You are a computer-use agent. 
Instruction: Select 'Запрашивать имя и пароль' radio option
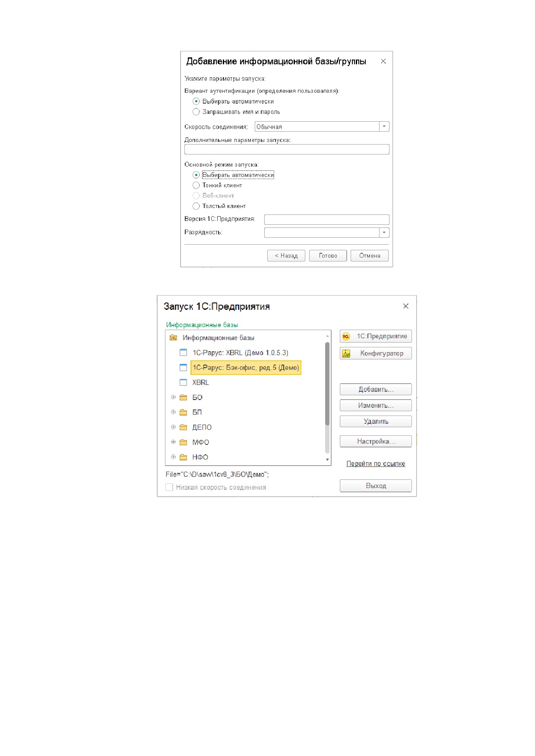pos(196,112)
